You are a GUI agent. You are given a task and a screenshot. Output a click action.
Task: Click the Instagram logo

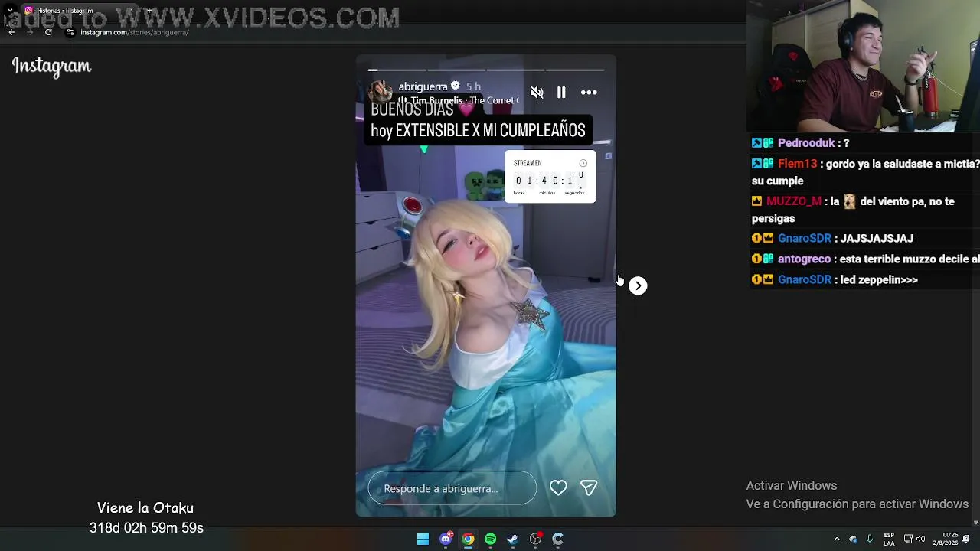(x=51, y=67)
